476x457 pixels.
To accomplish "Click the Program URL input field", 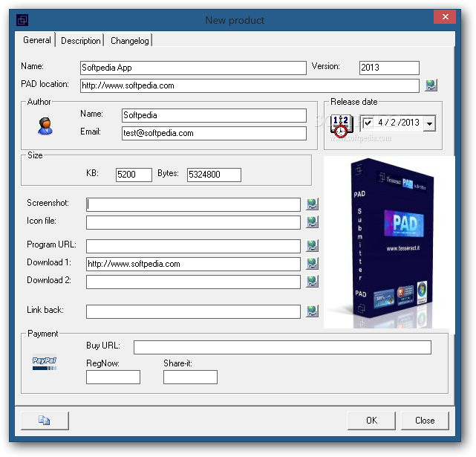I will 193,246.
